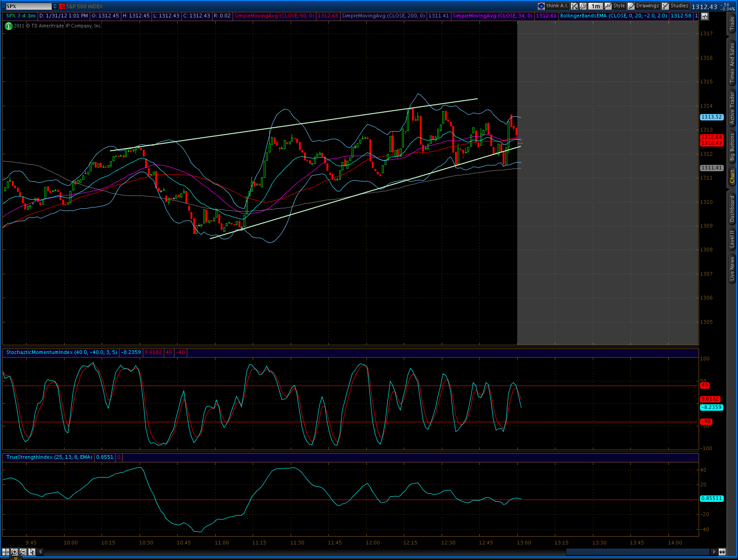The height and width of the screenshot is (560, 738).
Task: Click the -8.2359 cyan axis bubble
Action: [711, 407]
